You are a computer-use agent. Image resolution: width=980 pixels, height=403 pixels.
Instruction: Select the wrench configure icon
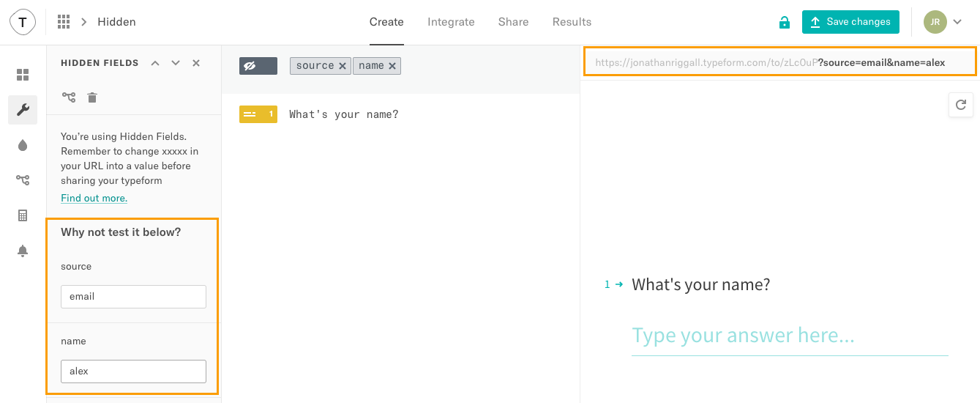pos(23,110)
